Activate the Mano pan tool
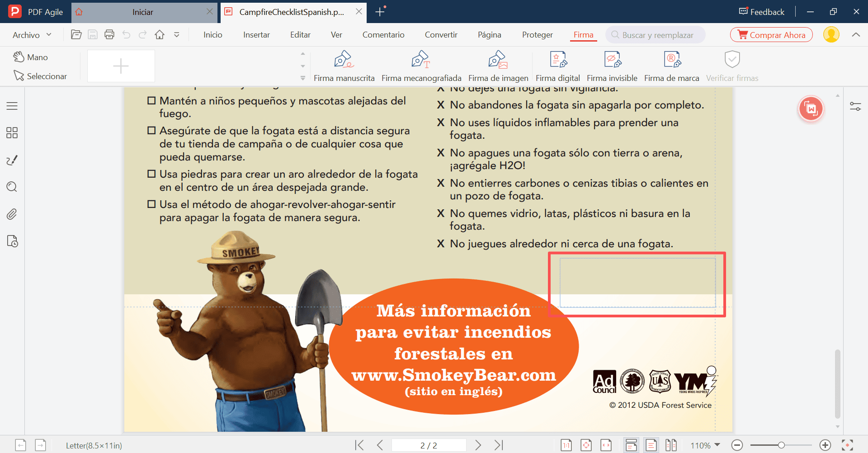Image resolution: width=868 pixels, height=453 pixels. [31, 57]
